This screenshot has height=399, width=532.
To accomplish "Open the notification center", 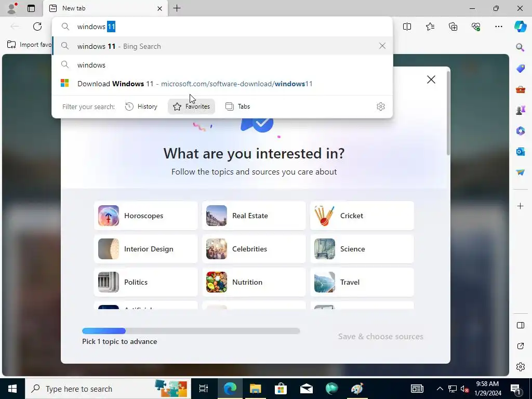I will click(516, 389).
